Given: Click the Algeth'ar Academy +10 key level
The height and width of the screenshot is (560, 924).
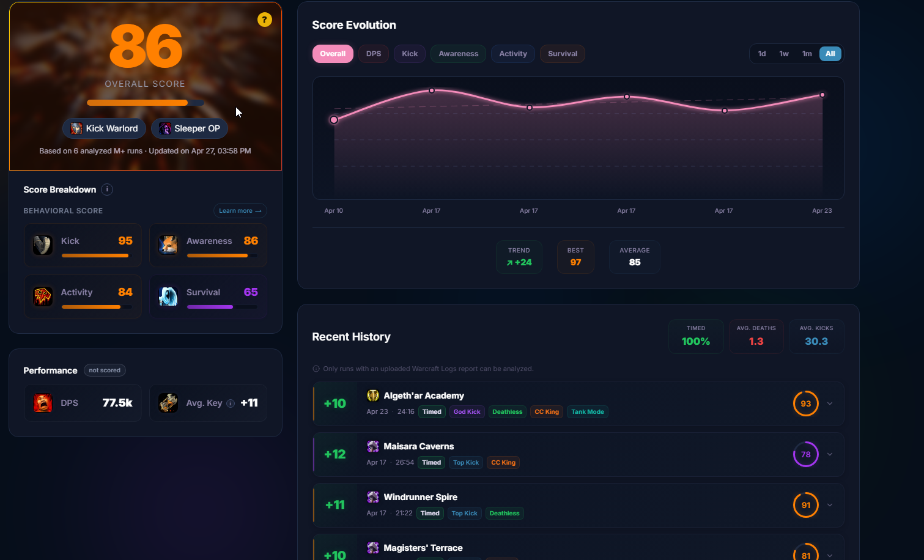Looking at the screenshot, I should (x=335, y=403).
